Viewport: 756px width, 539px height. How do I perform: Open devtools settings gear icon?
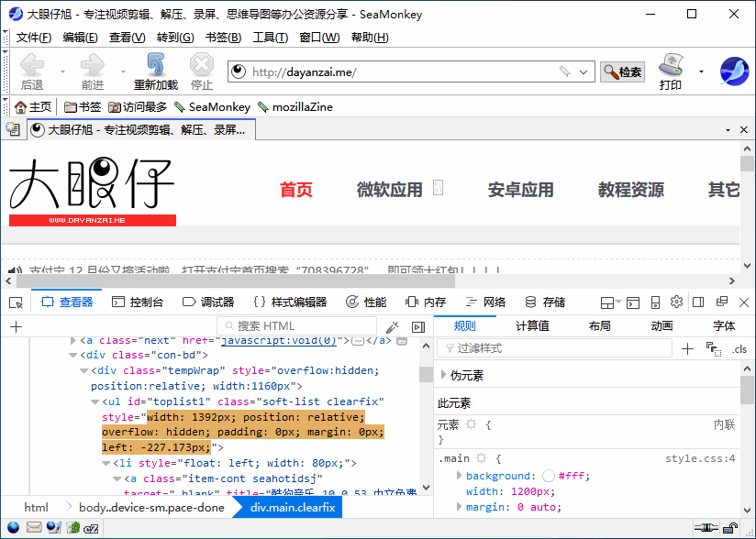coord(676,302)
